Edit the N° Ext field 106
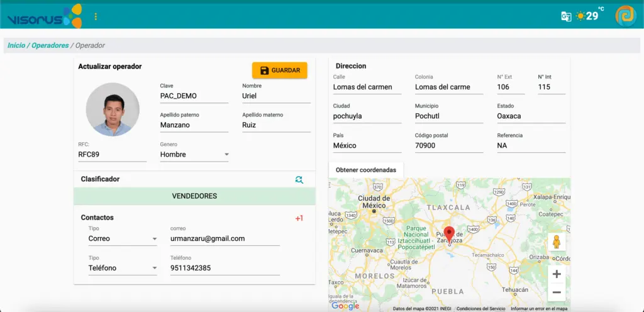This screenshot has width=644, height=312. coord(511,87)
